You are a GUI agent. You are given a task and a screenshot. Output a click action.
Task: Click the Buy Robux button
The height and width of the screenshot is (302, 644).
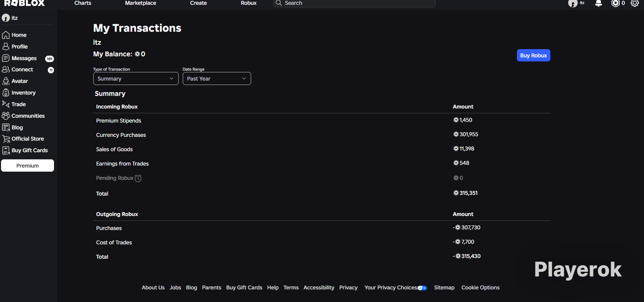click(534, 55)
